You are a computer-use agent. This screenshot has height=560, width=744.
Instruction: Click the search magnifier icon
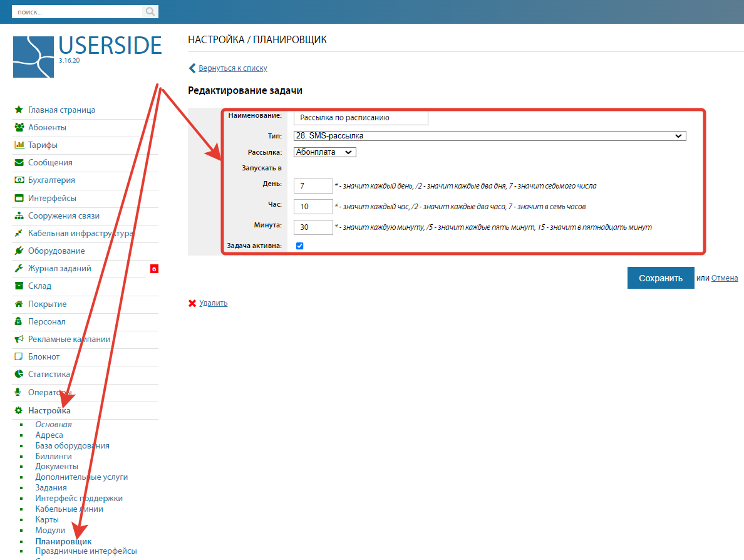tap(150, 12)
